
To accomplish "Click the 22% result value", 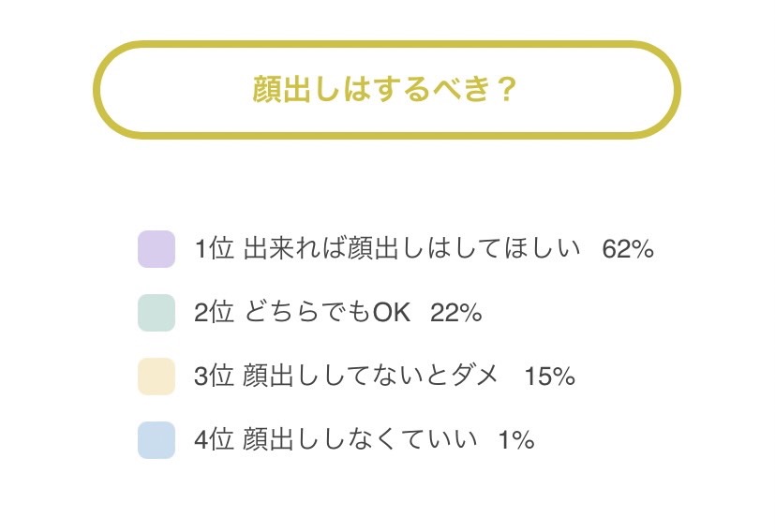I will [456, 314].
